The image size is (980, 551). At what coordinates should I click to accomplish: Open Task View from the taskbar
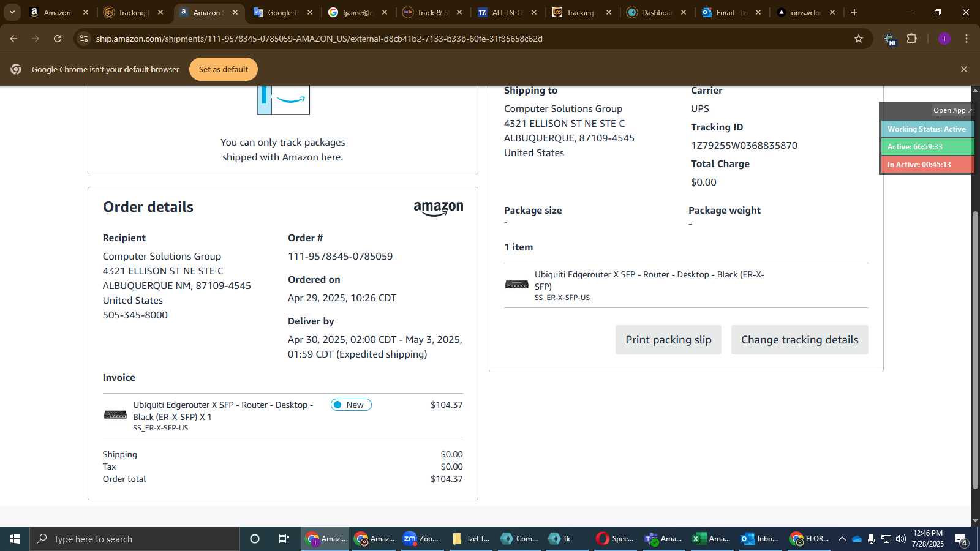tap(284, 539)
